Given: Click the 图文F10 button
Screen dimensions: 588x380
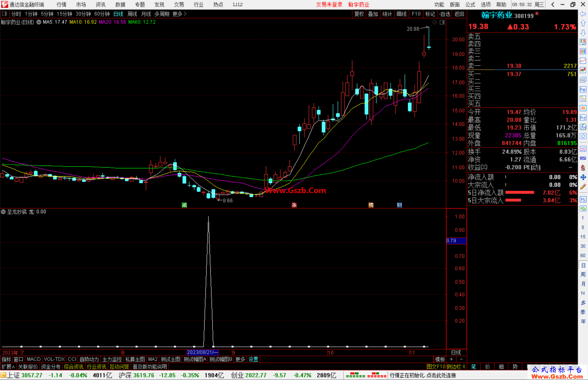Looking at the screenshot, I should coord(436,367).
